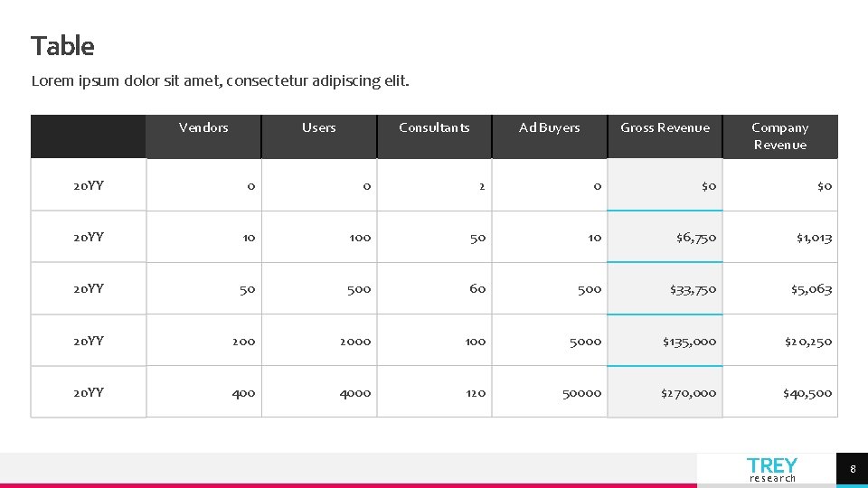Click the $20,250 company revenue cell

click(x=807, y=342)
